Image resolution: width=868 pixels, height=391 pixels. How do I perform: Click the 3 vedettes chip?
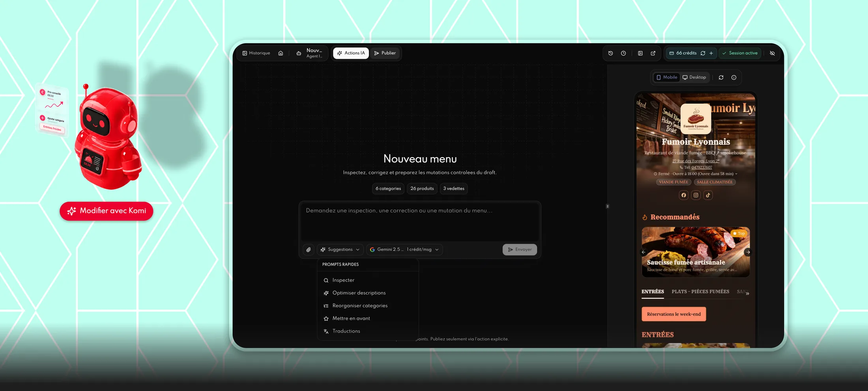pos(454,189)
